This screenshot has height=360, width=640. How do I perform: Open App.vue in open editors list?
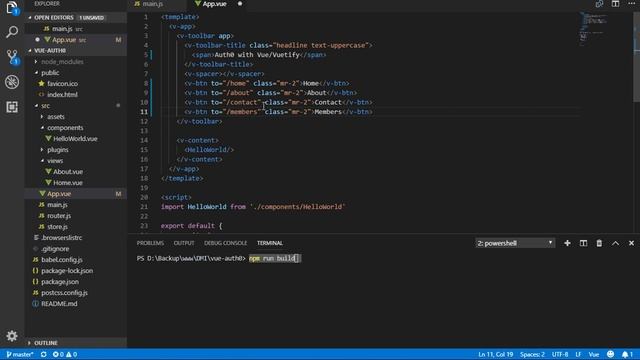[x=76, y=40]
